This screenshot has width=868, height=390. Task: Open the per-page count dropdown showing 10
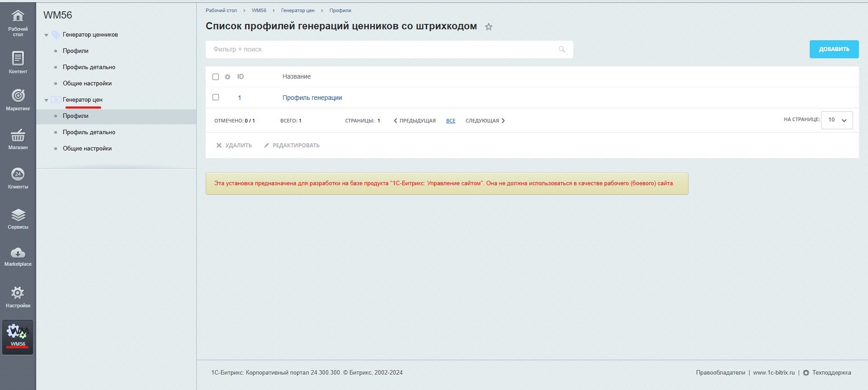(836, 120)
